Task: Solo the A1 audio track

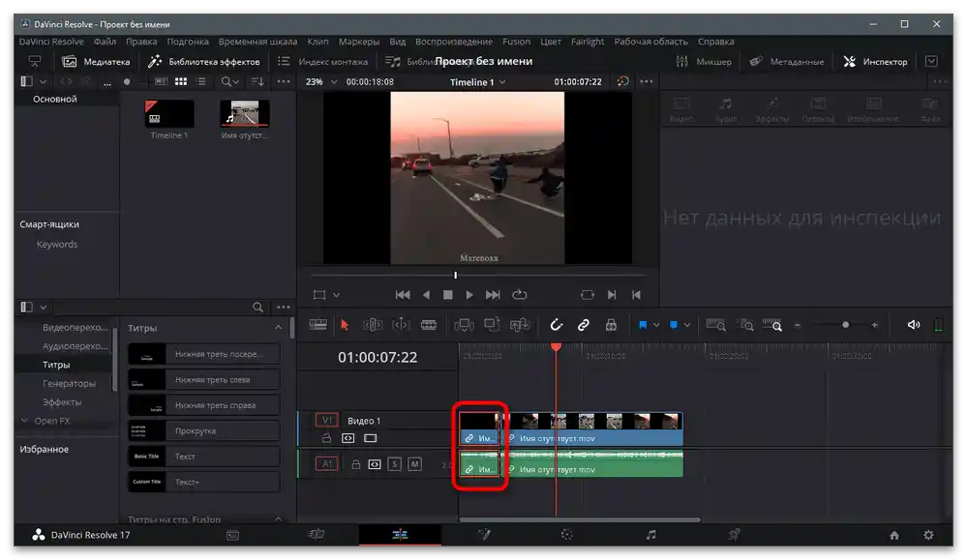Action: coord(395,464)
